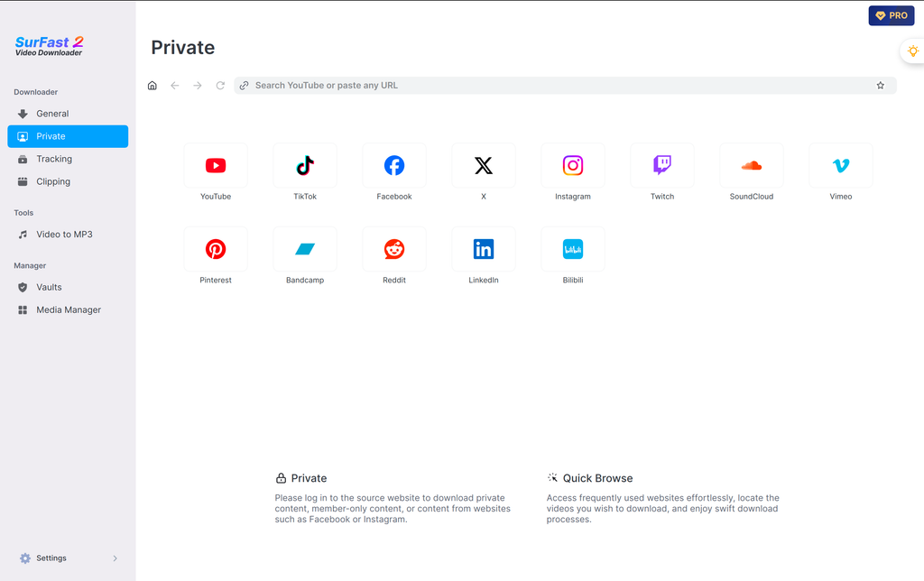Expand the Settings chevron arrow
The width and height of the screenshot is (924, 581).
pos(115,558)
